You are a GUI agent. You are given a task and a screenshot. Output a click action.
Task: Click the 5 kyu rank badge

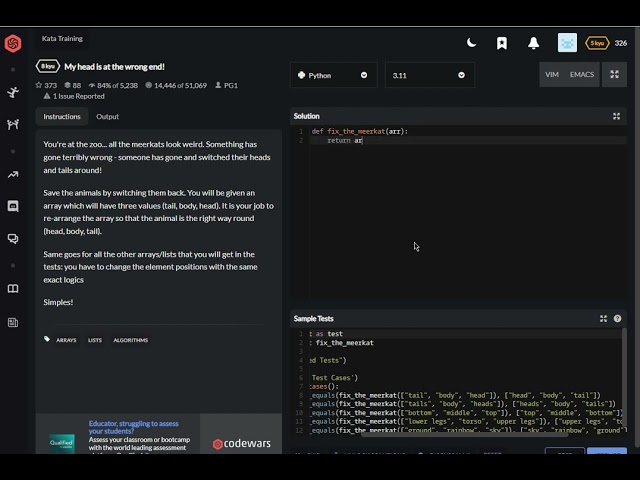pos(597,43)
